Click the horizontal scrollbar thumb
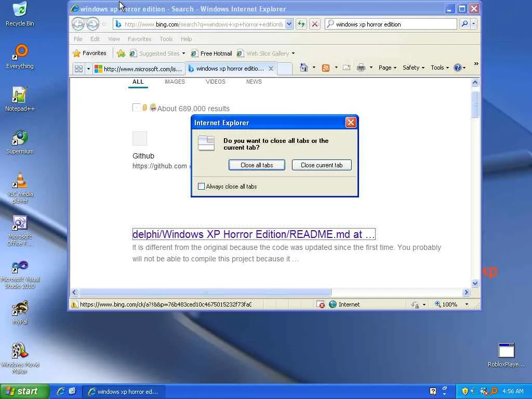Image resolution: width=532 pixels, height=399 pixels. point(205,292)
